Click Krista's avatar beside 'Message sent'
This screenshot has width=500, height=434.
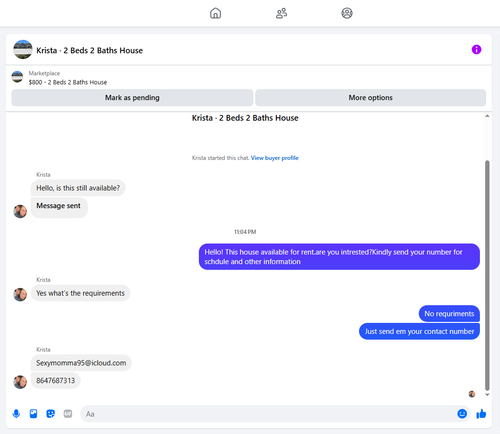[x=20, y=211]
